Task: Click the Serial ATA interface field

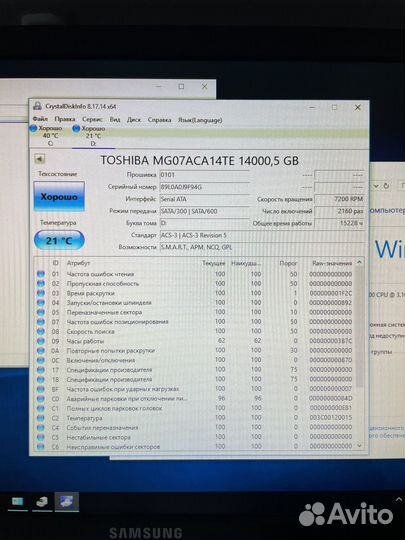Action: [x=205, y=199]
